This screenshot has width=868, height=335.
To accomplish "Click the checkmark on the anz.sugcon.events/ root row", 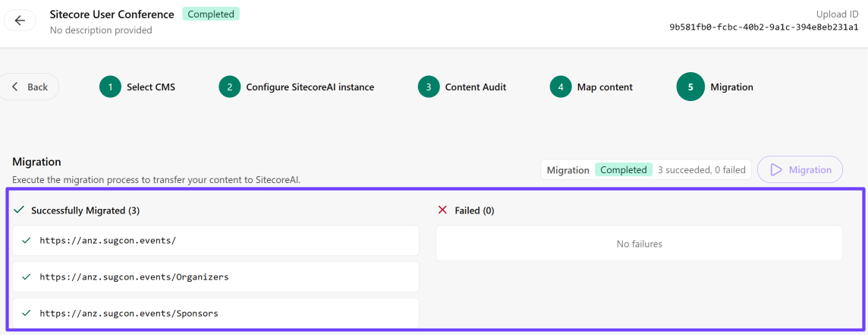I will pos(26,240).
